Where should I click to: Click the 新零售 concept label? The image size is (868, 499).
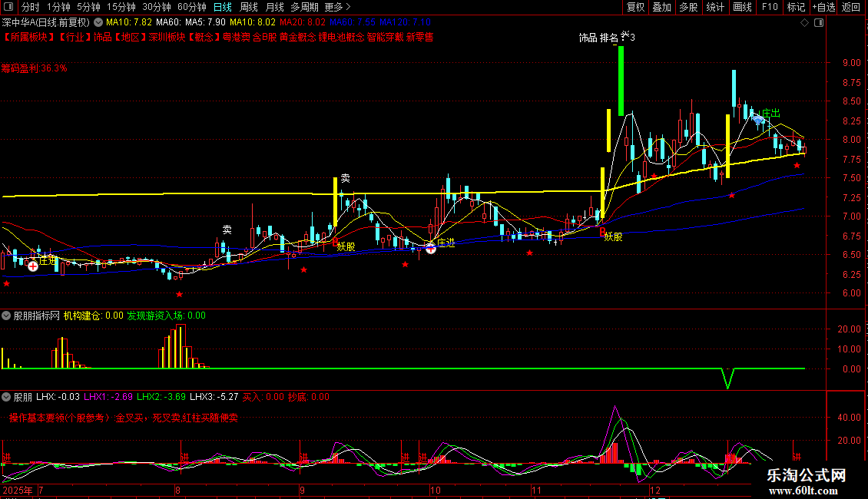[419, 37]
